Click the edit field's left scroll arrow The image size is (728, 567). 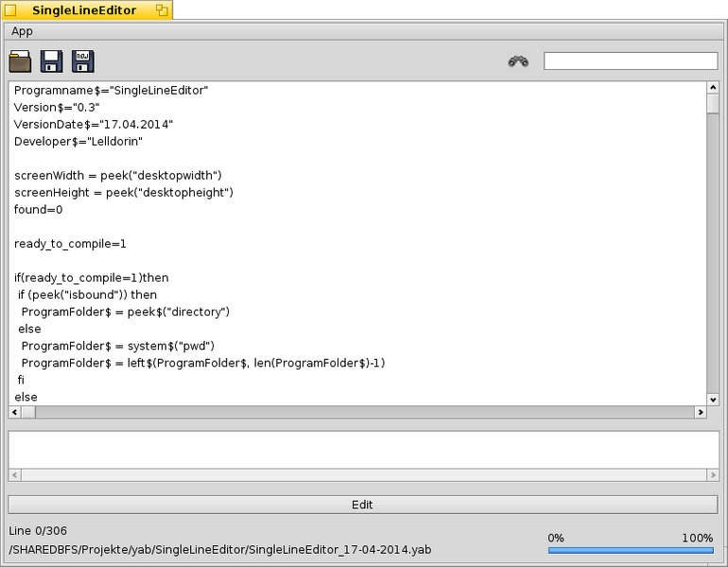15,475
